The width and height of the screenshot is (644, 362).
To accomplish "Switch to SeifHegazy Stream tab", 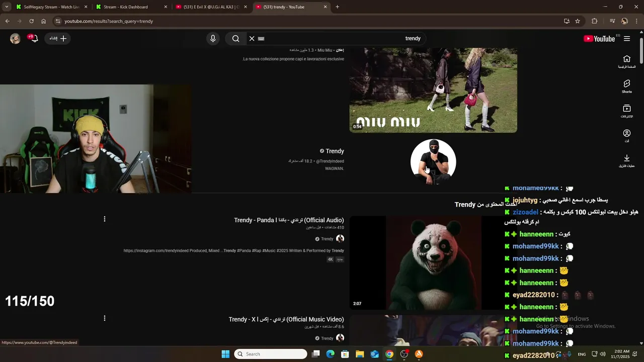I will pyautogui.click(x=51, y=7).
